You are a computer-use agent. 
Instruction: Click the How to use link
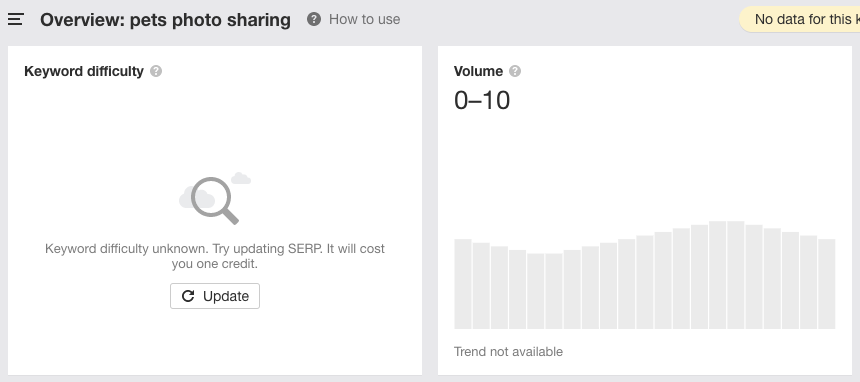tap(364, 19)
